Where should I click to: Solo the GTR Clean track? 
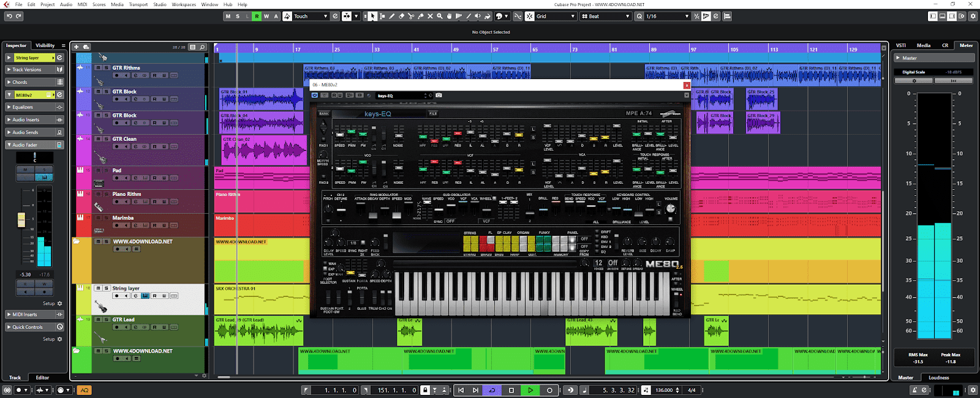[x=106, y=139]
